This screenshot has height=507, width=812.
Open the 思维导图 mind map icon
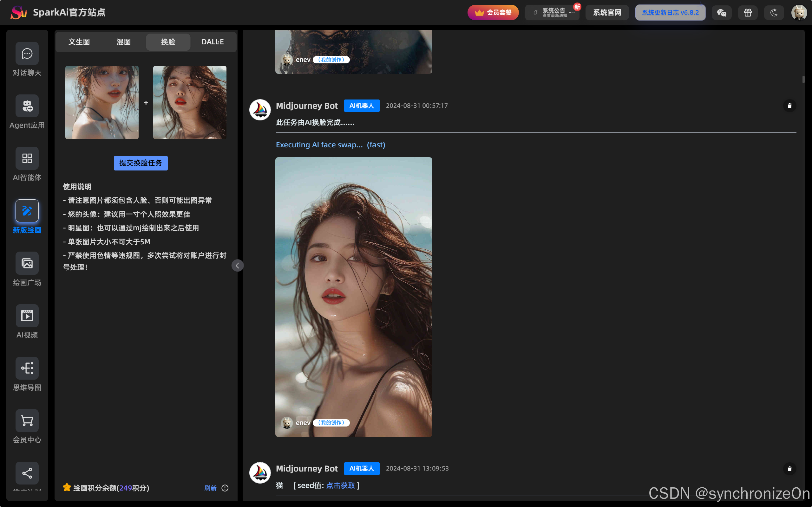[x=27, y=368]
